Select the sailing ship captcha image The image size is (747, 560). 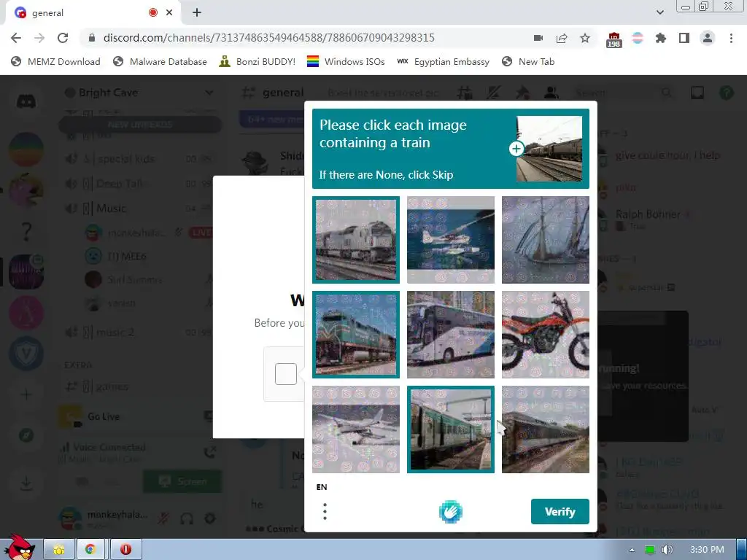pos(546,239)
